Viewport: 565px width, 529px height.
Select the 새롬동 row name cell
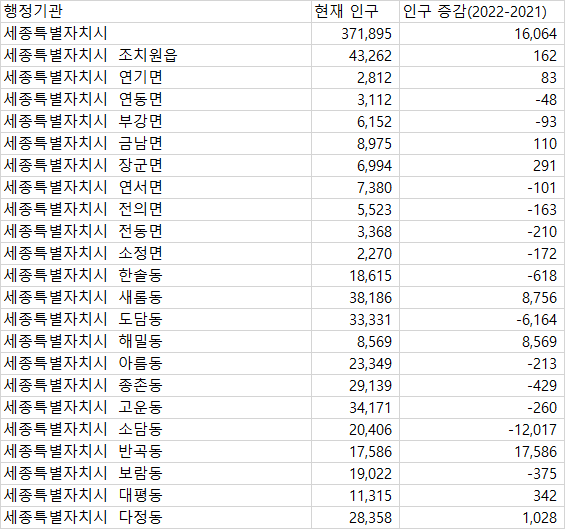pos(156,298)
